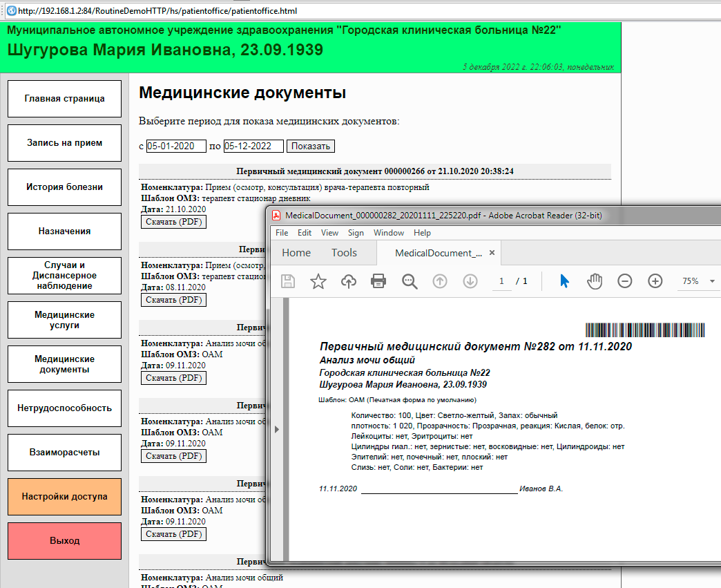Click the star bookmark icon in Acrobat

click(x=318, y=281)
